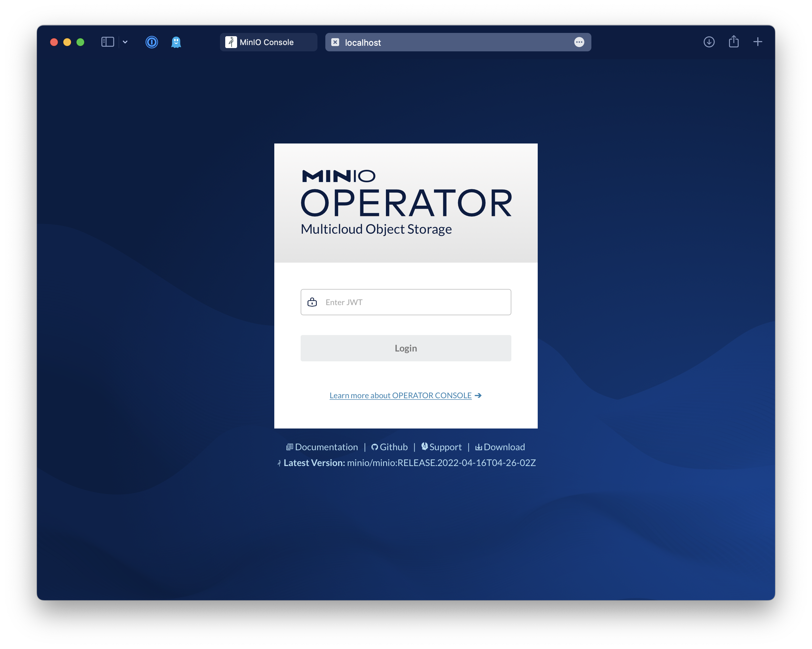Screen dimensions: 812x649
Task: Stop loading with the X icon
Action: pyautogui.click(x=335, y=42)
